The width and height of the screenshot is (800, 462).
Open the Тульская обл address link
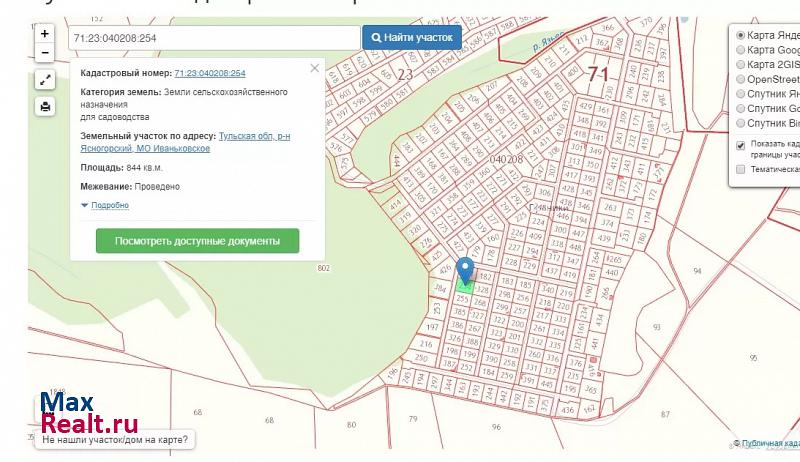[254, 135]
